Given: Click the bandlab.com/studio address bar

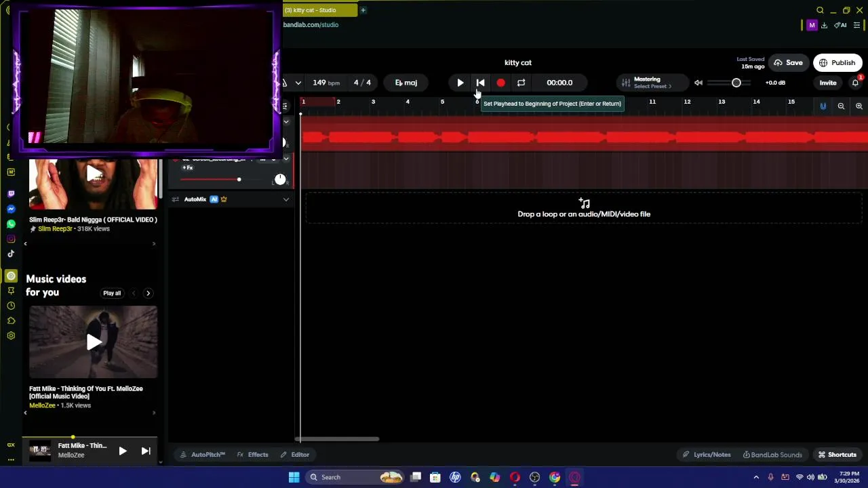Looking at the screenshot, I should tap(311, 25).
